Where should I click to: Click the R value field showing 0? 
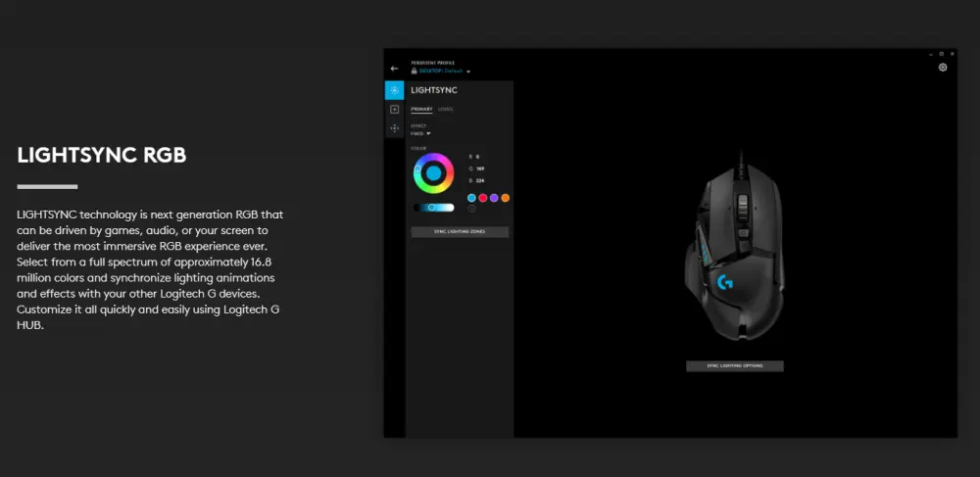coord(477,157)
